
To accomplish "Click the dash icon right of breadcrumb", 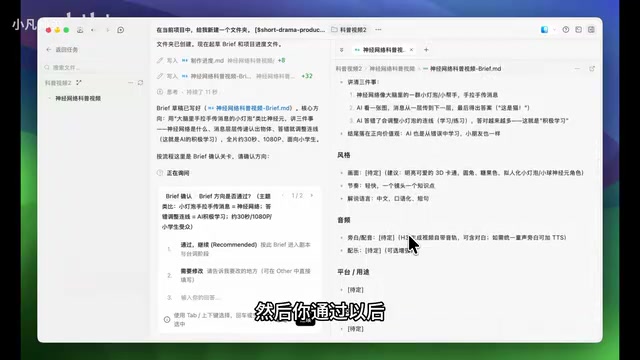I will [577, 69].
